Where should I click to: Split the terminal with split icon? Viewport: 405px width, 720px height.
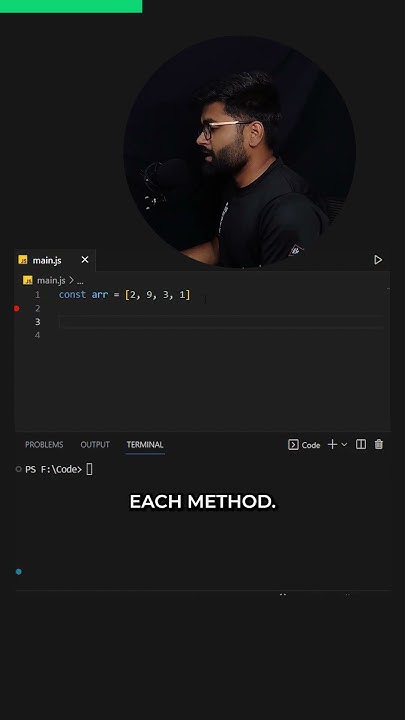coord(361,444)
